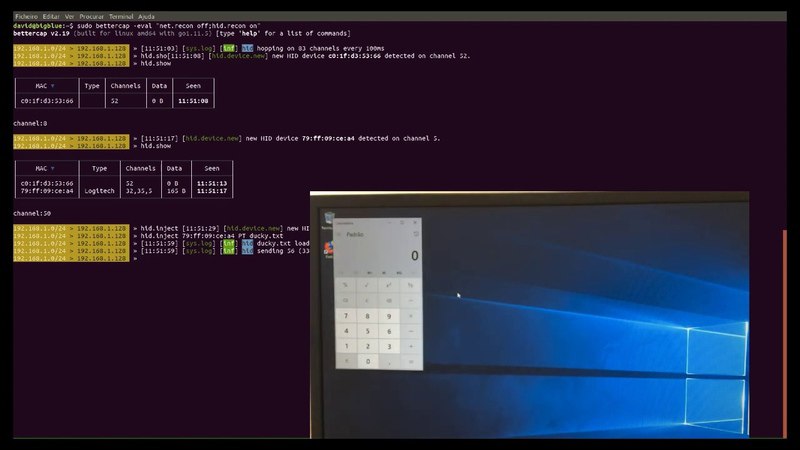Click calculator digit 7 key
This screenshot has height=450, width=800.
click(346, 316)
